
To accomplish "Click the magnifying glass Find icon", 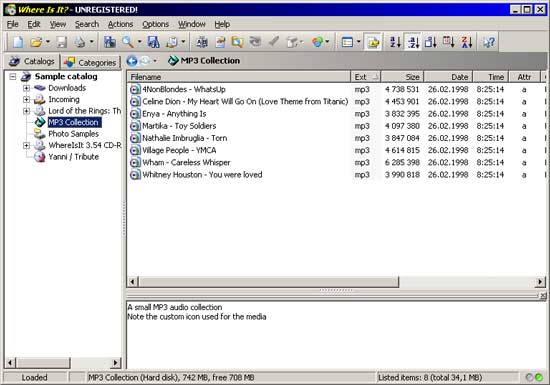I will pos(128,42).
